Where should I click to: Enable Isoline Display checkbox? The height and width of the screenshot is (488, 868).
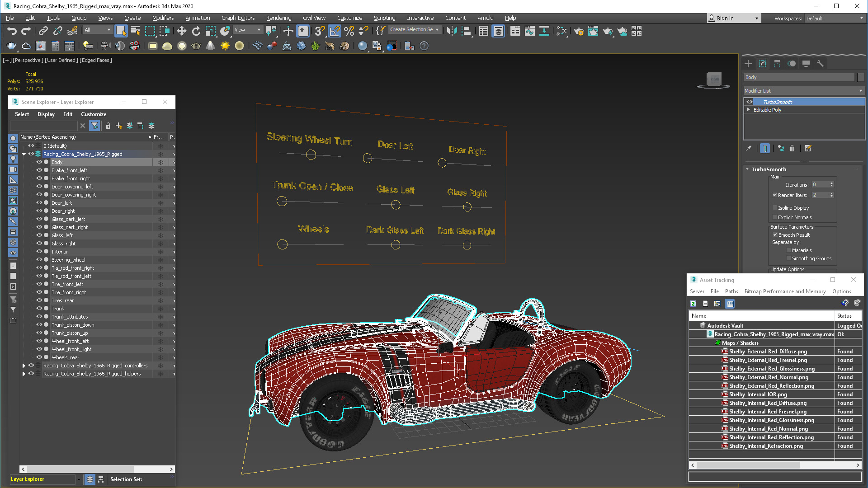pos(775,208)
